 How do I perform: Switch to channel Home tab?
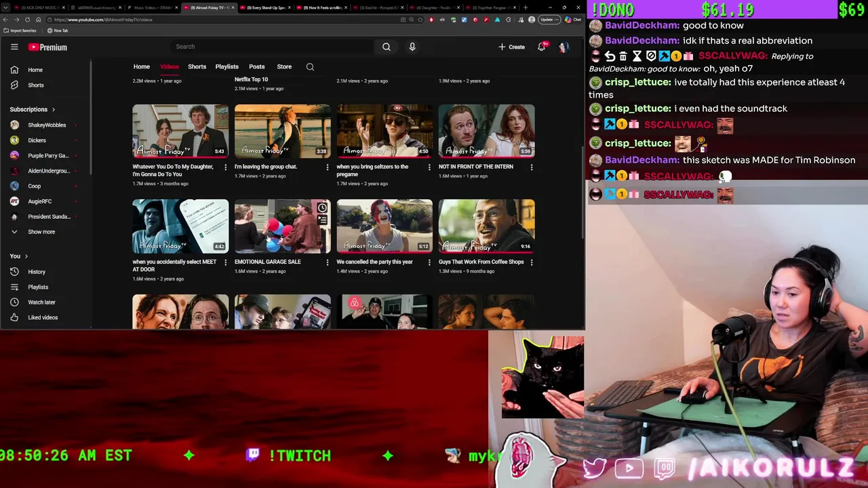click(x=141, y=66)
